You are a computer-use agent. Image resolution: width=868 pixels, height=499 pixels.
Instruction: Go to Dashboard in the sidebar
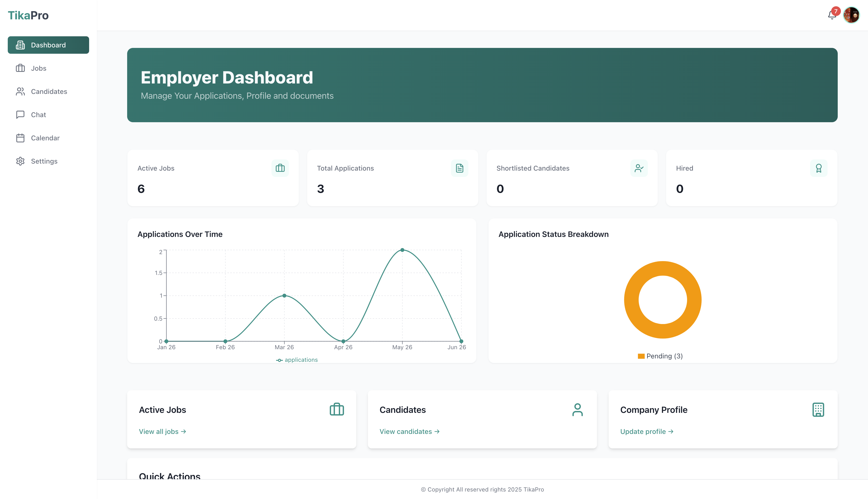tap(48, 45)
